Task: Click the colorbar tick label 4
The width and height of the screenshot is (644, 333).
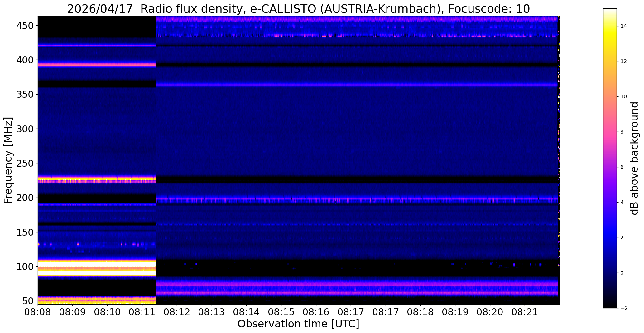Action: coord(622,203)
